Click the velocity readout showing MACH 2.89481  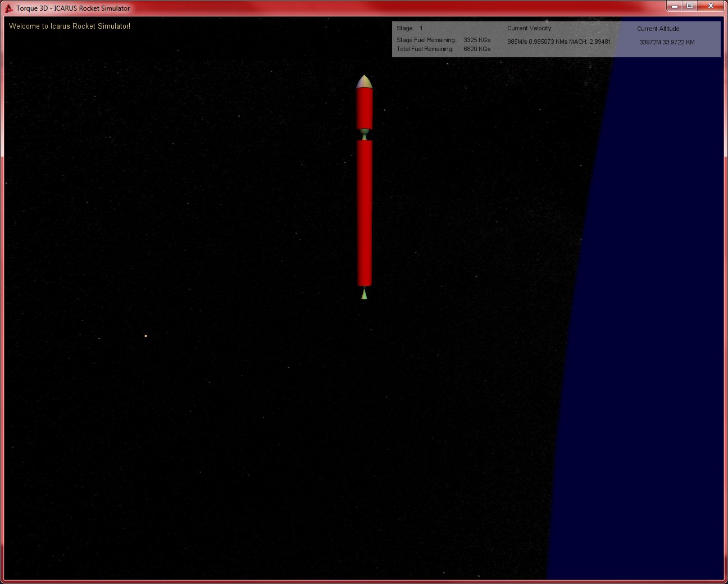point(559,42)
